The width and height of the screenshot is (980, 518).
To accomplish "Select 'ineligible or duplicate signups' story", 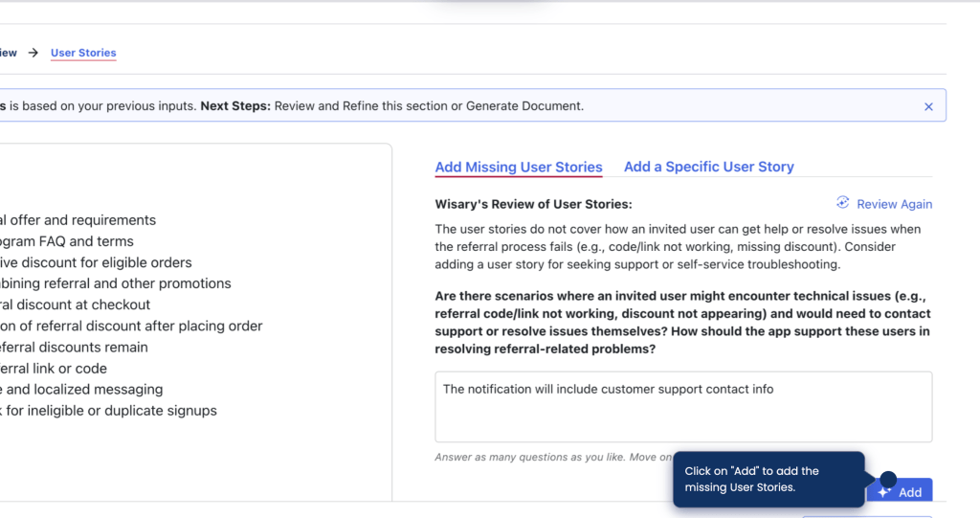I will [x=108, y=411].
